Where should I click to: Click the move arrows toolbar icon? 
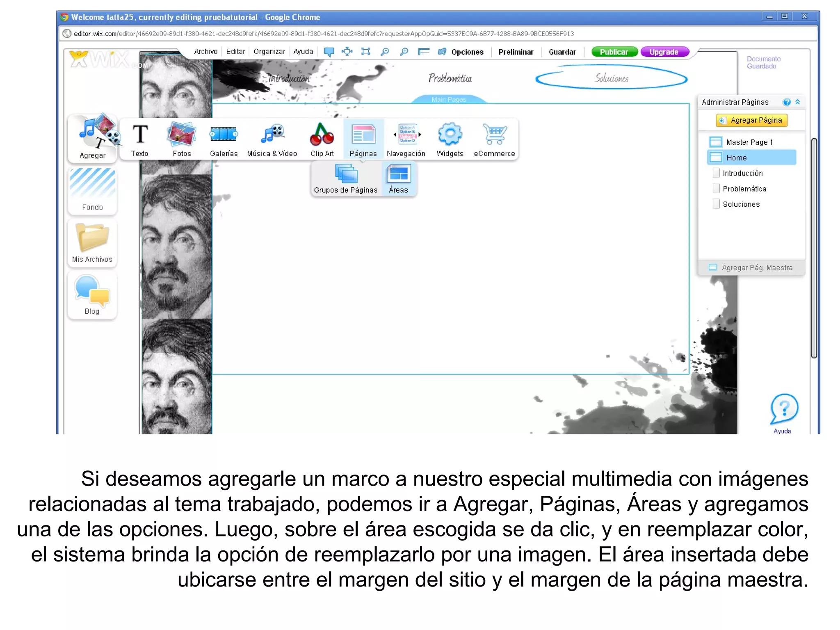pos(347,51)
